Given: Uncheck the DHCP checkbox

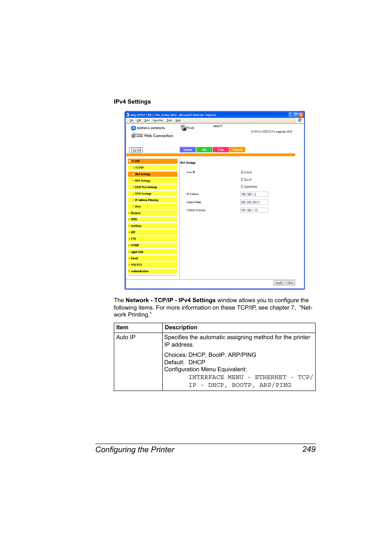Looking at the screenshot, I should (242, 172).
